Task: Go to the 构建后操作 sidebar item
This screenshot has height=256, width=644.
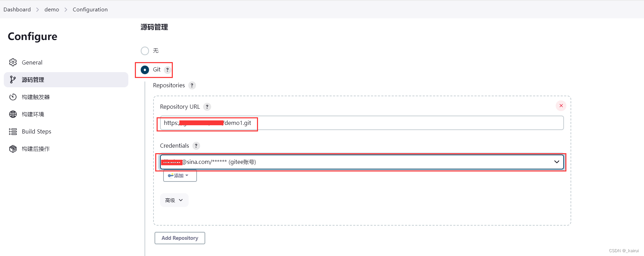Action: (x=66, y=149)
